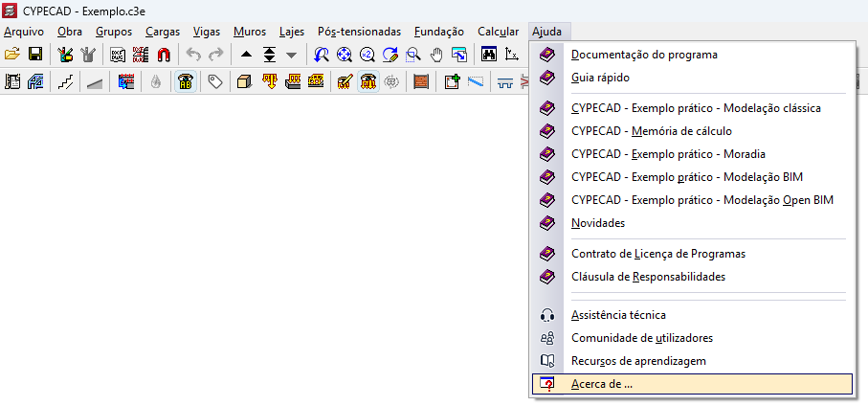Go down one floor with down arrow
This screenshot has width=868, height=406.
click(x=292, y=55)
